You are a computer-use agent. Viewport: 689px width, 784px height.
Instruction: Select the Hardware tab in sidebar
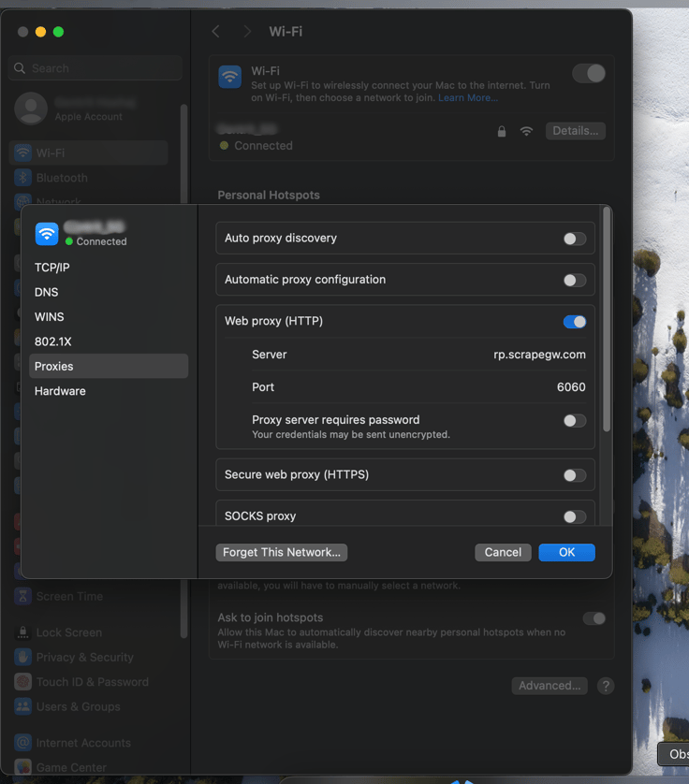tap(60, 391)
